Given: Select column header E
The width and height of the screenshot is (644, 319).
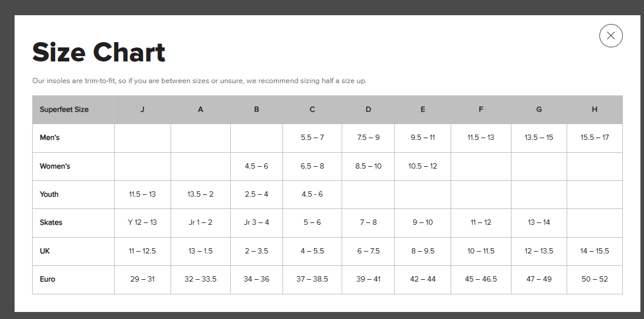Looking at the screenshot, I should (x=422, y=109).
